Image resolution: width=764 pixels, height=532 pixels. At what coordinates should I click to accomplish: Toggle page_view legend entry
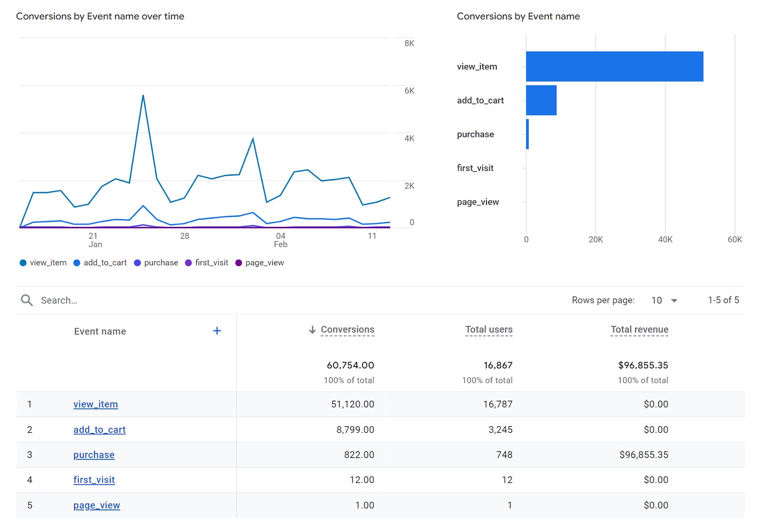tap(259, 263)
